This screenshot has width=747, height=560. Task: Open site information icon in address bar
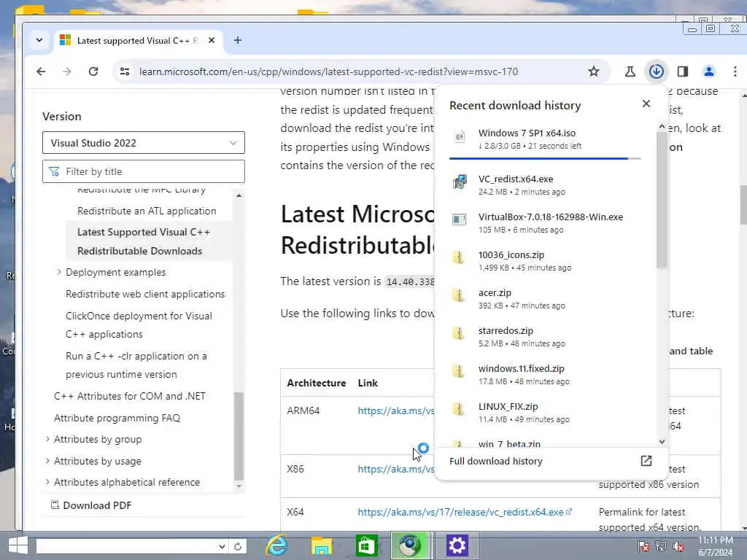(x=125, y=71)
